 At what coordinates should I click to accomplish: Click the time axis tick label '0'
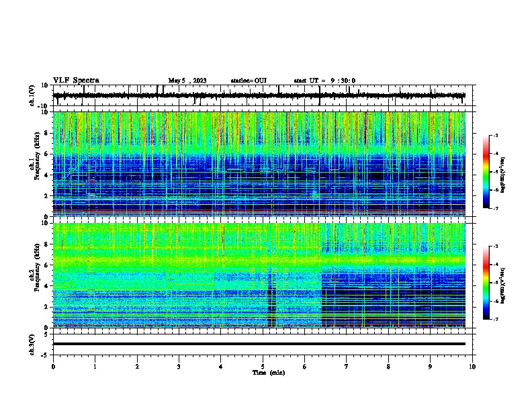click(53, 367)
